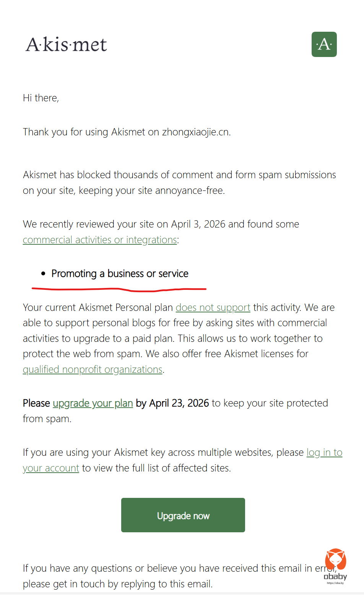
Task: Visit the qualified nonprofit organizations link
Action: coord(93,369)
